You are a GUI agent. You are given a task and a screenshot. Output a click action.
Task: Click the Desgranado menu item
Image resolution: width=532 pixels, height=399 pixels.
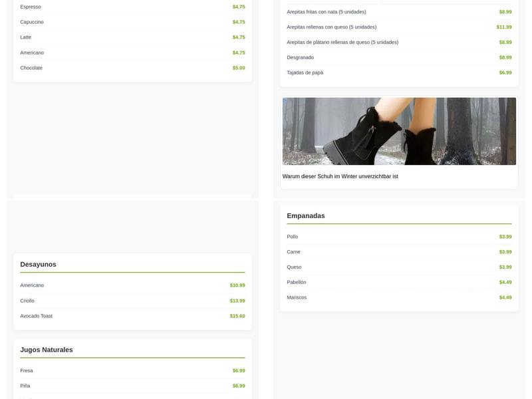300,58
